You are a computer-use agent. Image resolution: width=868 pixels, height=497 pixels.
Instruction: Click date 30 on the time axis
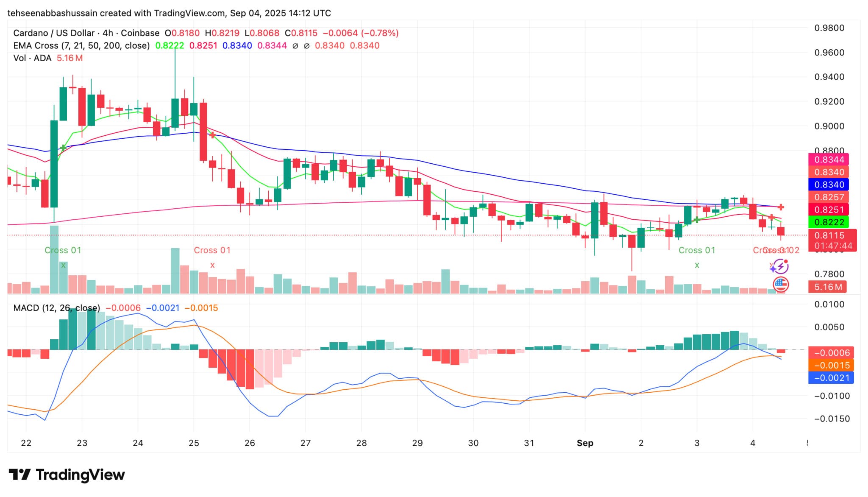click(473, 443)
